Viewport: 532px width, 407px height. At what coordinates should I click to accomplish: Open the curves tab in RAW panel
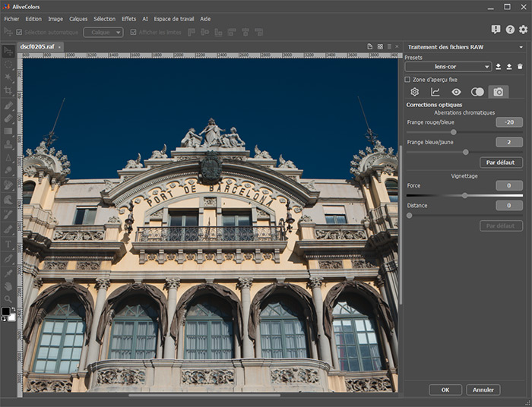click(435, 92)
